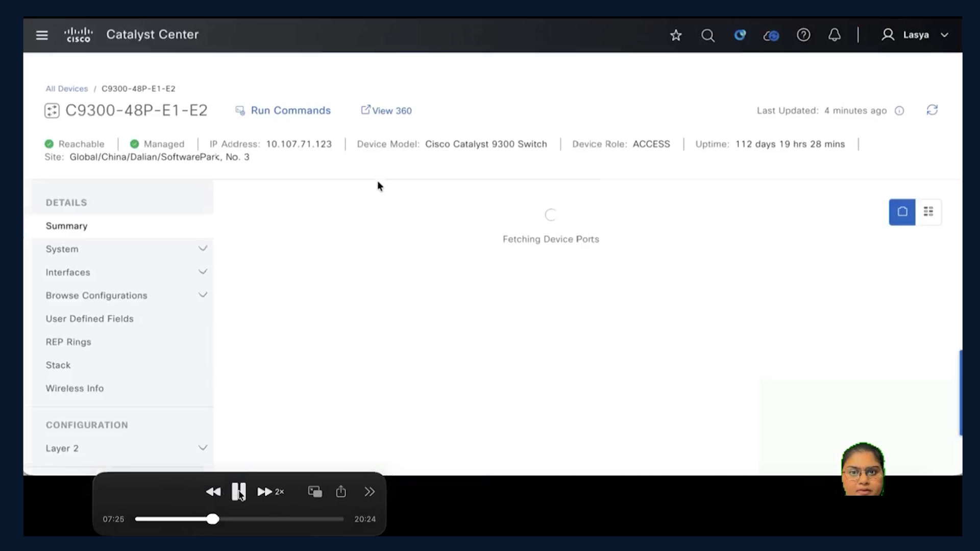The height and width of the screenshot is (551, 980).
Task: Click the video progress slider knob
Action: tap(213, 519)
